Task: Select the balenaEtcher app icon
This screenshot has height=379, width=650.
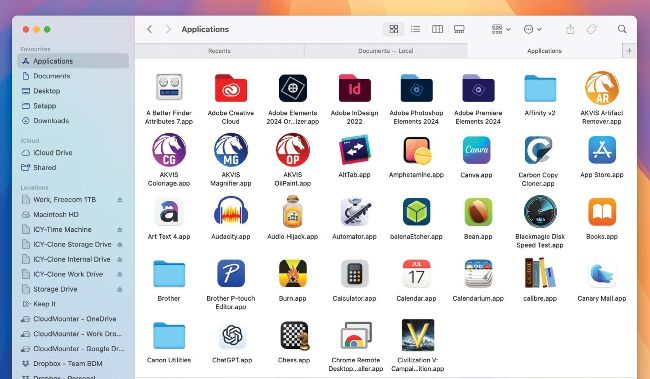Action: [416, 211]
